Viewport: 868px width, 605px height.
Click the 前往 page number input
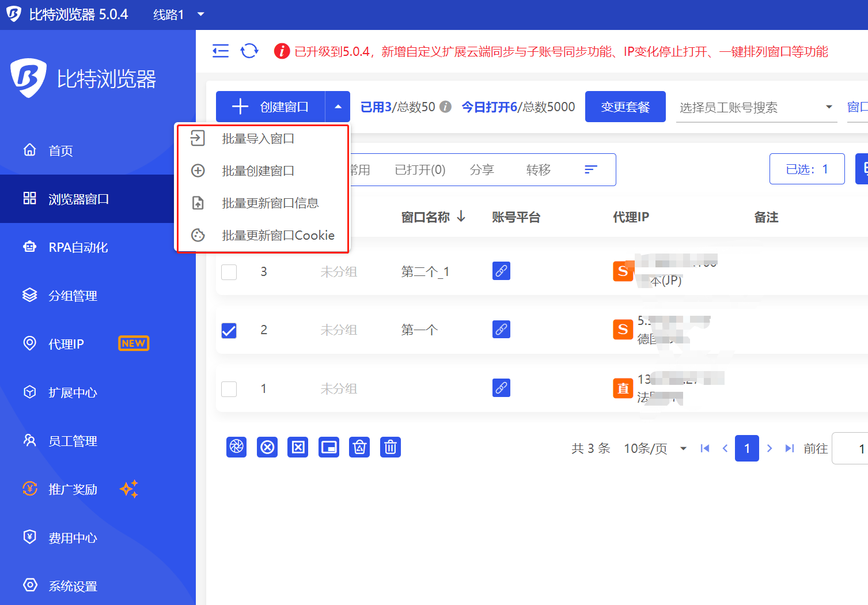click(850, 448)
